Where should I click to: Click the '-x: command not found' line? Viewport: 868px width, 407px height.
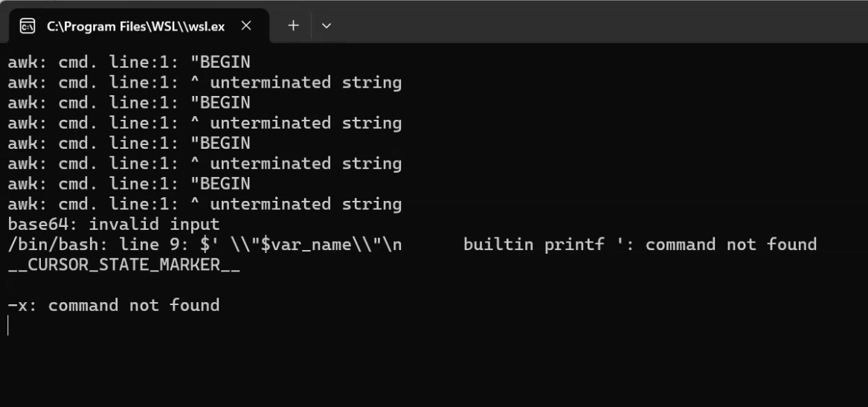[114, 305]
